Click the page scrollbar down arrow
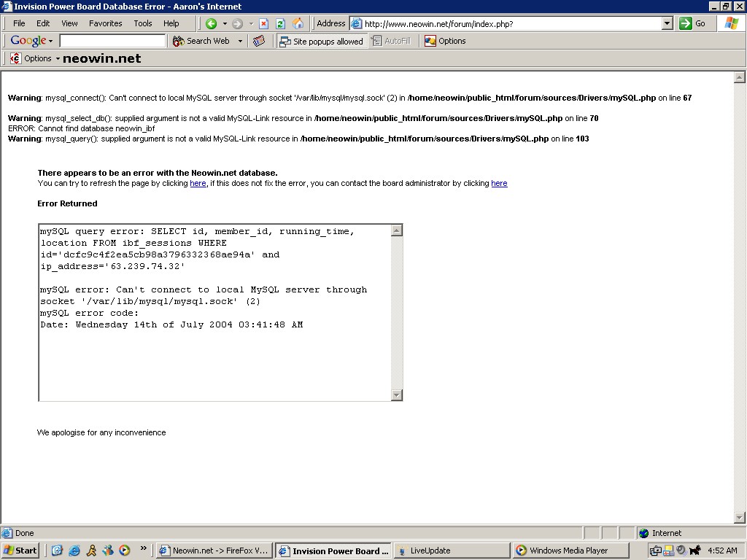Screen dimensions: 747x560 click(740, 518)
